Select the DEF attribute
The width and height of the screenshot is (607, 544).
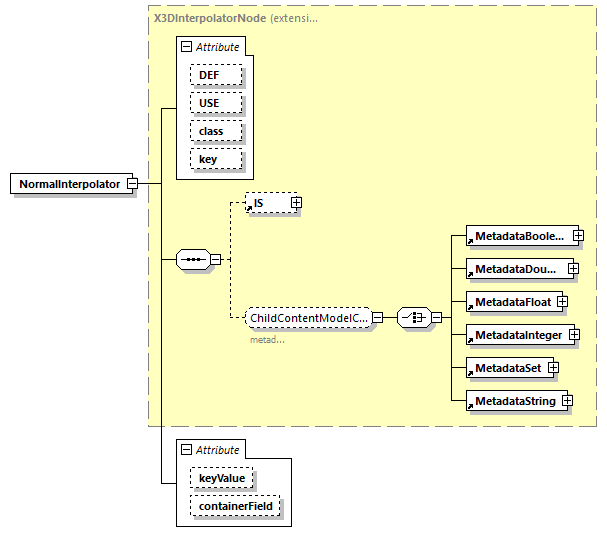[x=210, y=75]
